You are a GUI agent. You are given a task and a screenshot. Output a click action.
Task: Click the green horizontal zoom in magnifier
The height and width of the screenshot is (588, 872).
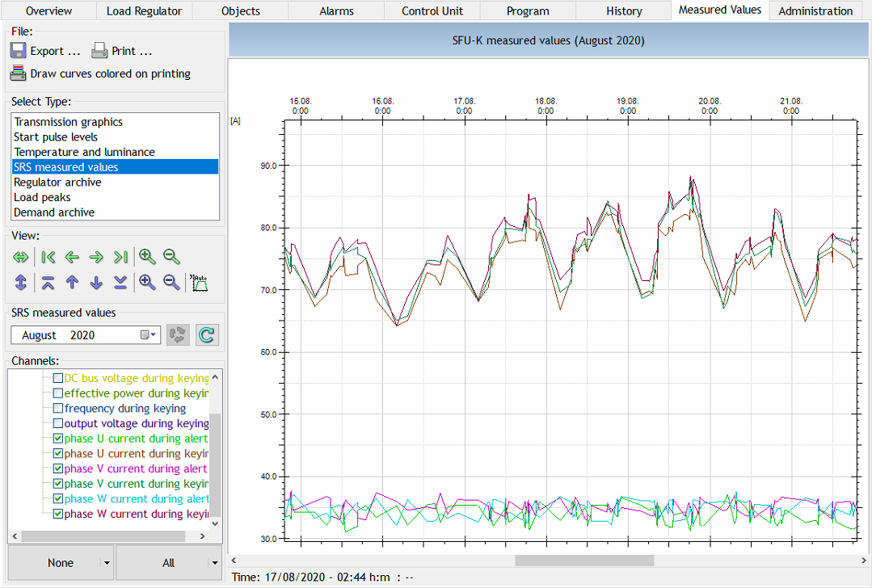pyautogui.click(x=147, y=257)
